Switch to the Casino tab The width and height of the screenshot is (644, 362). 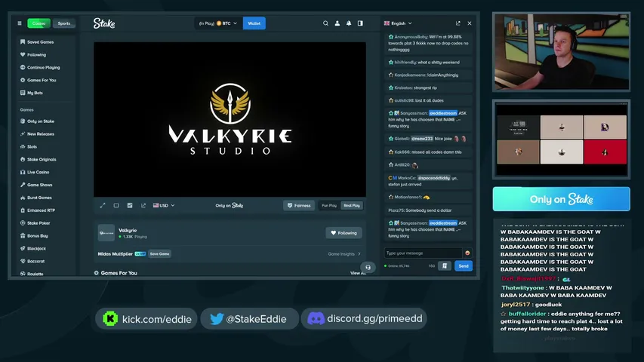tap(39, 23)
